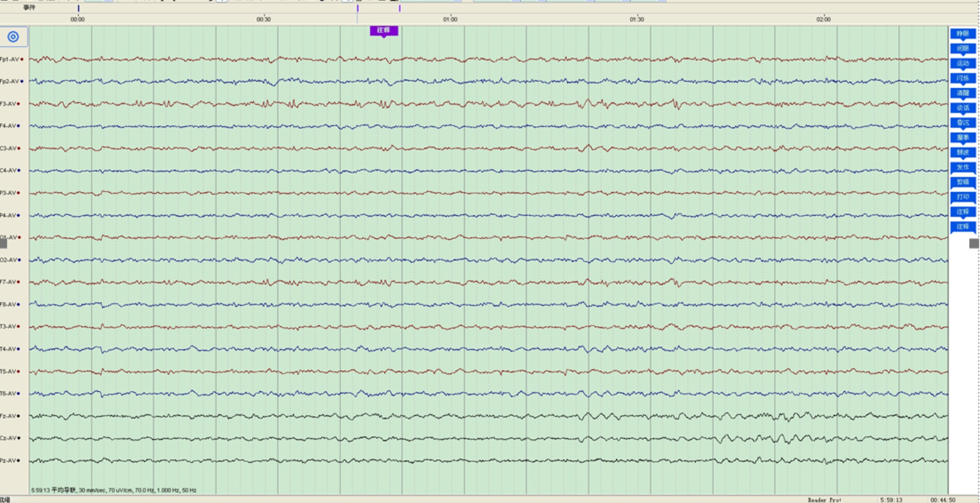The width and height of the screenshot is (980, 503).
Task: Click the 剪辑 (clip) button
Action: (x=962, y=182)
